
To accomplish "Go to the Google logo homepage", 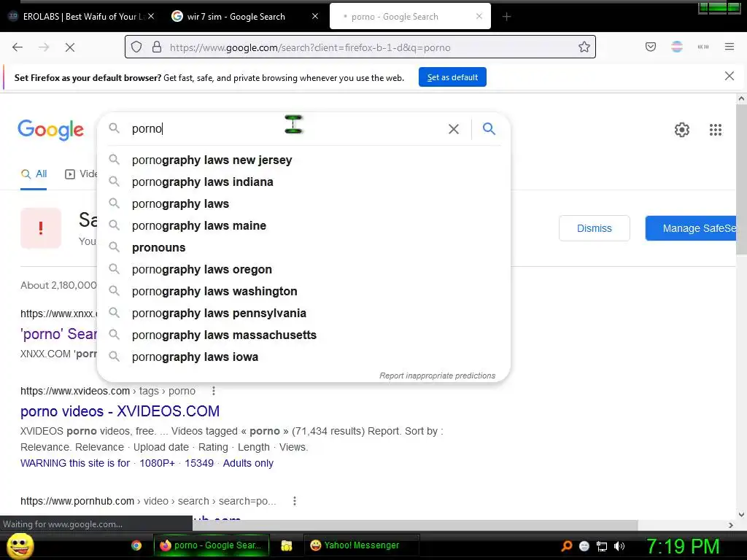I will (50, 130).
